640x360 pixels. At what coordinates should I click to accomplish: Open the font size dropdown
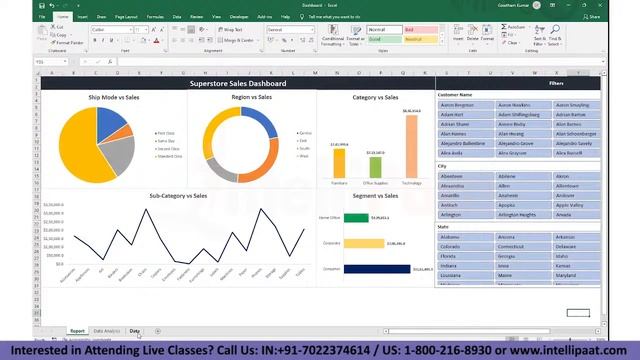(146, 30)
